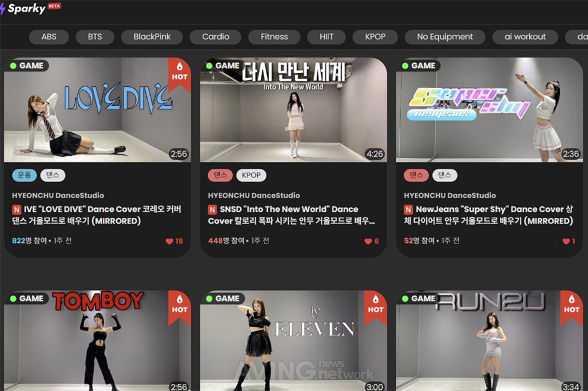
Task: Click the 448명 참여 participant count
Action: pos(226,240)
